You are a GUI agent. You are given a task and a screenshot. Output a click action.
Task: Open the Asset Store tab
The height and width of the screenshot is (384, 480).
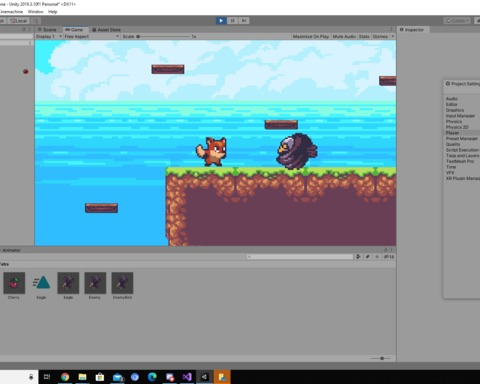106,30
